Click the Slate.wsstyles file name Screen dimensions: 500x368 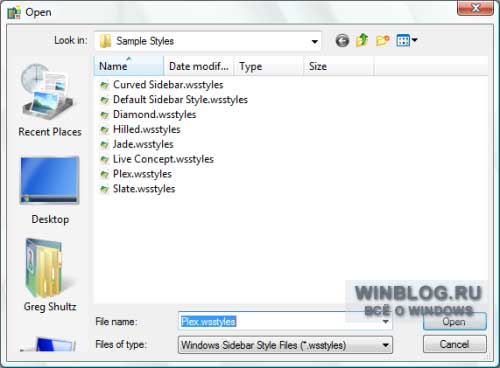pyautogui.click(x=144, y=189)
